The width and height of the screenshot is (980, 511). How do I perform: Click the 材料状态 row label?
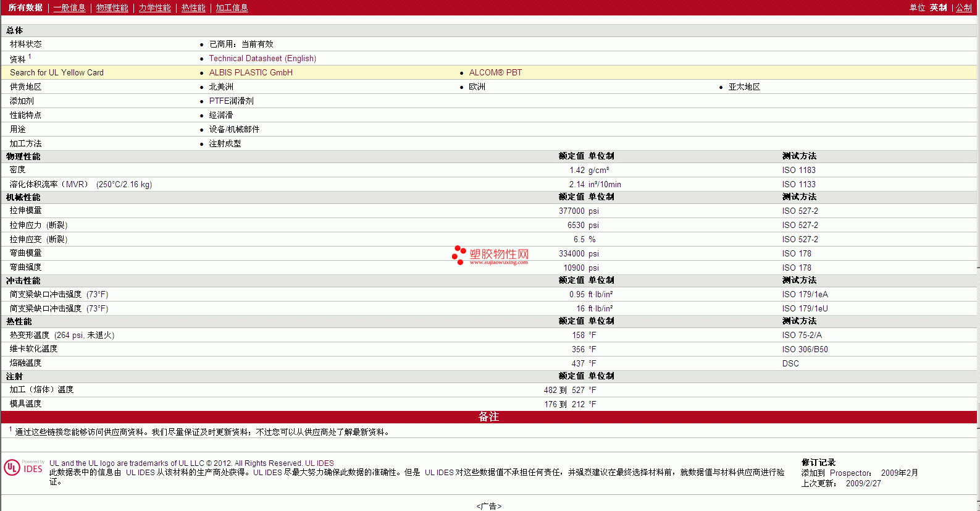click(x=25, y=44)
